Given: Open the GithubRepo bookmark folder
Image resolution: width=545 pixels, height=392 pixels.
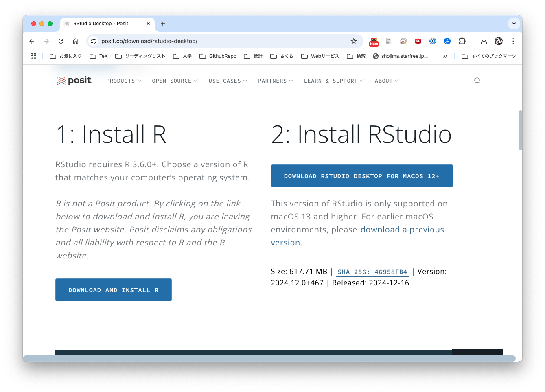Looking at the screenshot, I should 218,56.
